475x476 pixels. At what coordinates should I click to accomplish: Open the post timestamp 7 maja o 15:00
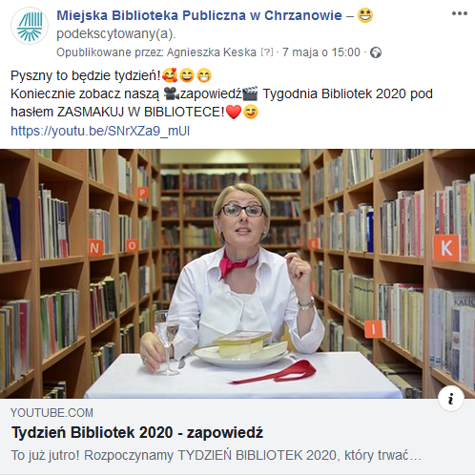tap(321, 52)
